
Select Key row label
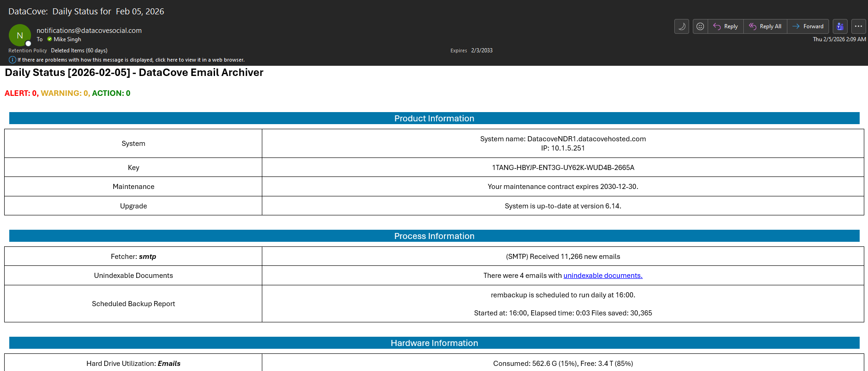click(133, 168)
